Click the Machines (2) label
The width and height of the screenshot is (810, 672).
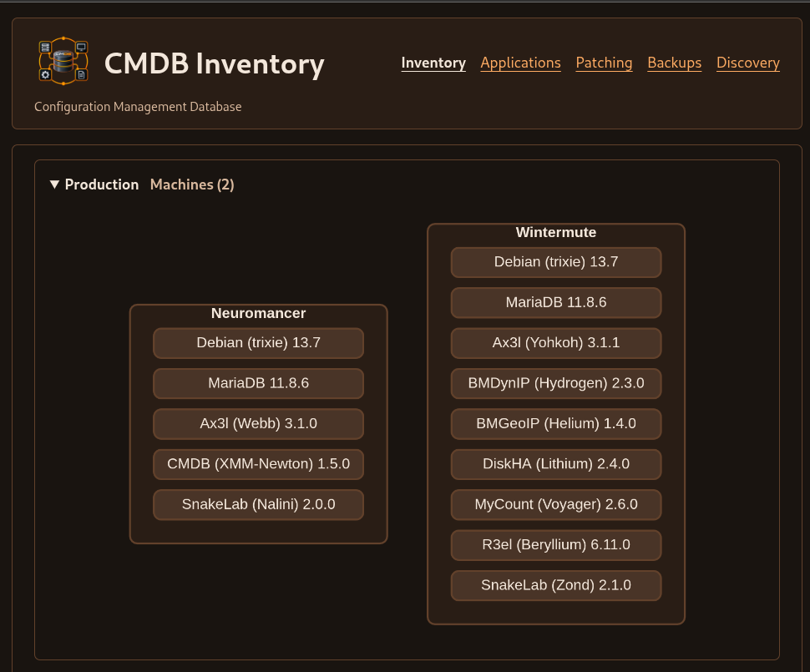[192, 184]
